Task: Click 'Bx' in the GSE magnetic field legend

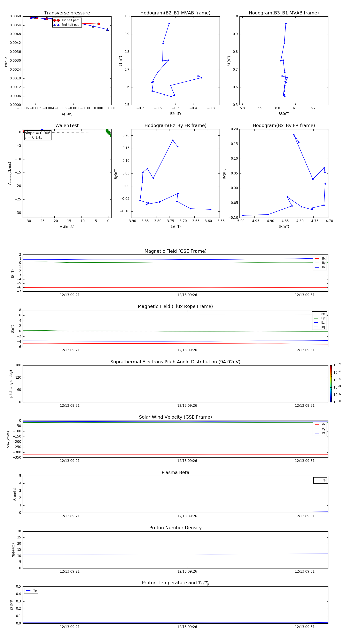Action: [320, 259]
